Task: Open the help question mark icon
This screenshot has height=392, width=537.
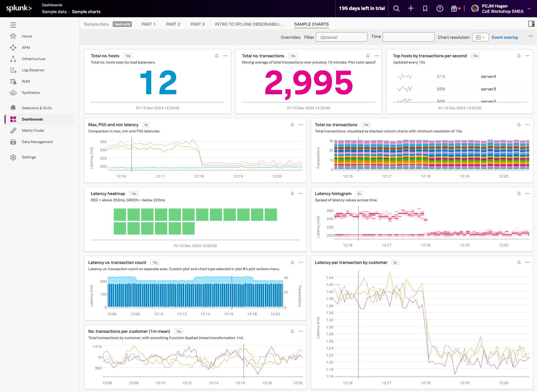Action: 440,8
